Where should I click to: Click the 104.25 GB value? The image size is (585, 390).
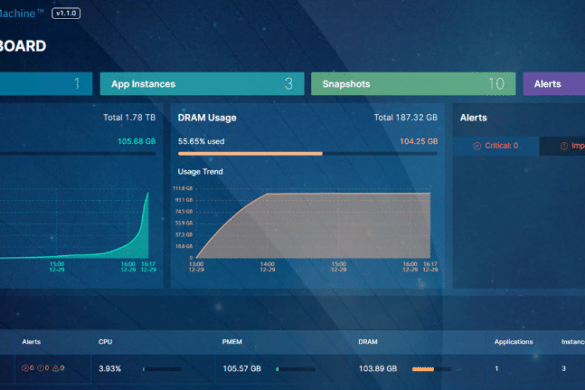coord(419,141)
